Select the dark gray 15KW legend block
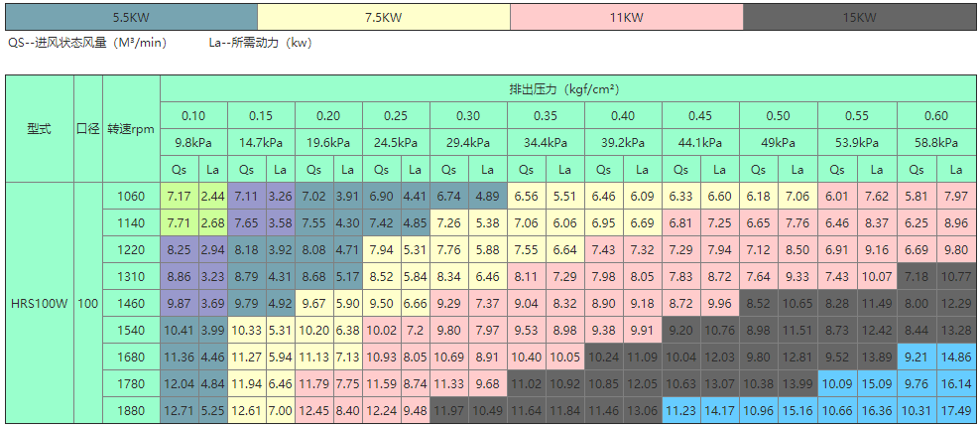 (x=859, y=17)
